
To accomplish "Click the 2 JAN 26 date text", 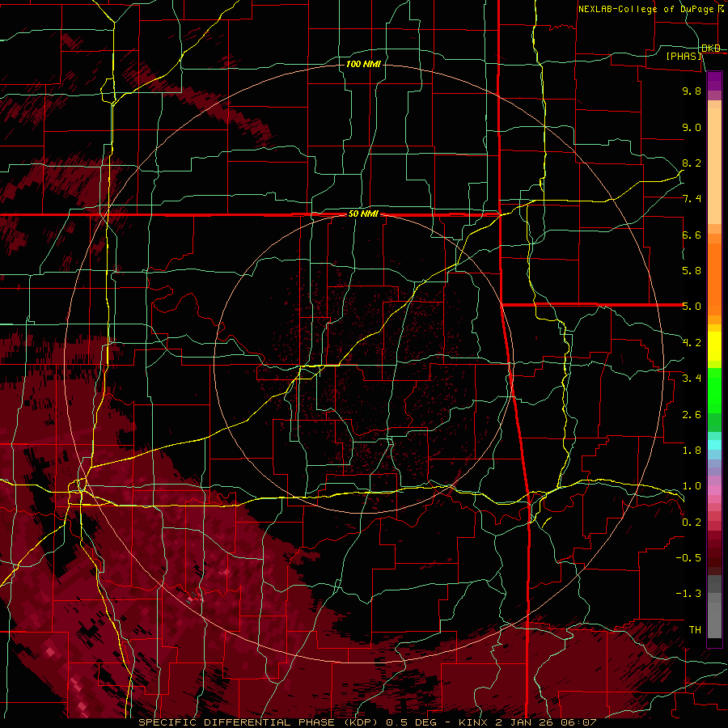I will pos(526,722).
